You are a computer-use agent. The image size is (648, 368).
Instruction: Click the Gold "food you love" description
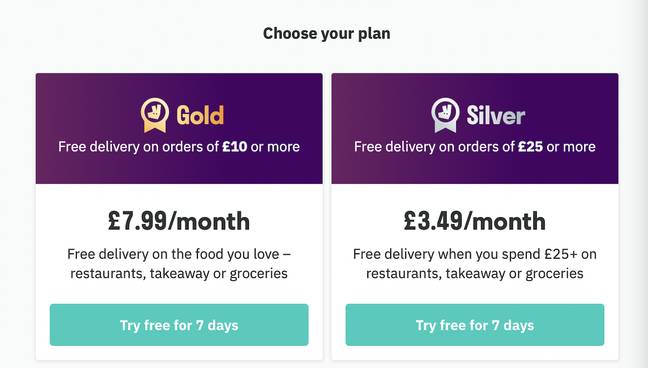coord(179,263)
